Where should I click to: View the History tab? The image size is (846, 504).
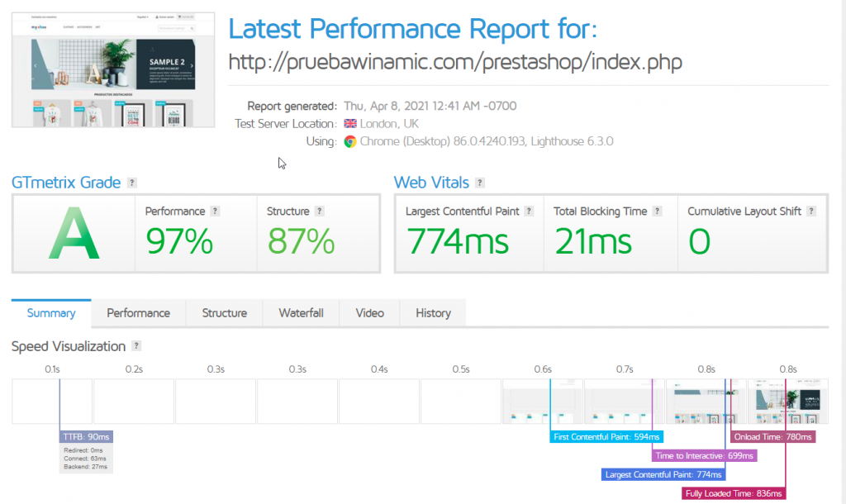[x=433, y=313]
